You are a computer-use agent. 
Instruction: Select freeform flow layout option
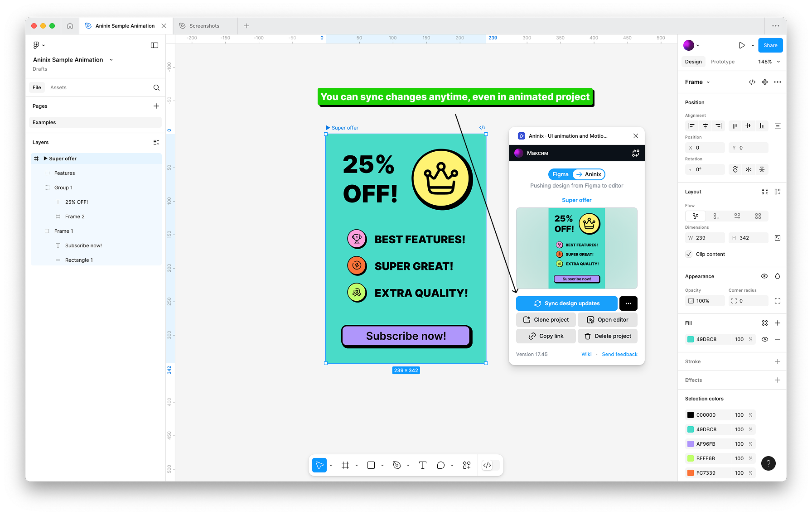pyautogui.click(x=696, y=216)
